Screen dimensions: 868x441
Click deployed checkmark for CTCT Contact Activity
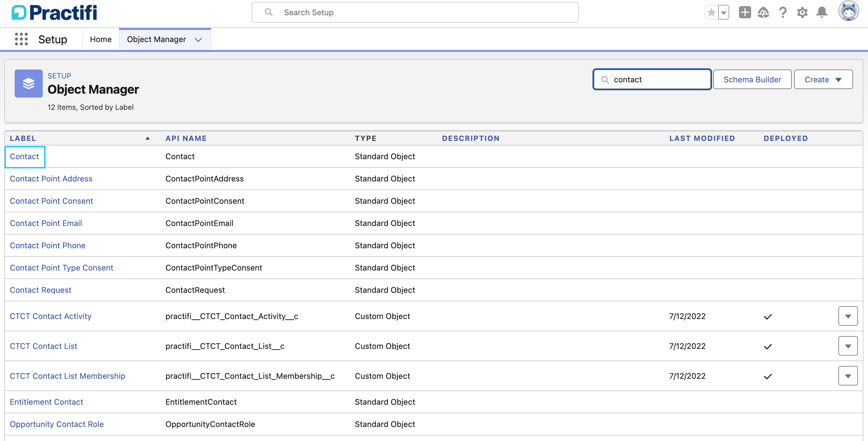(x=768, y=317)
